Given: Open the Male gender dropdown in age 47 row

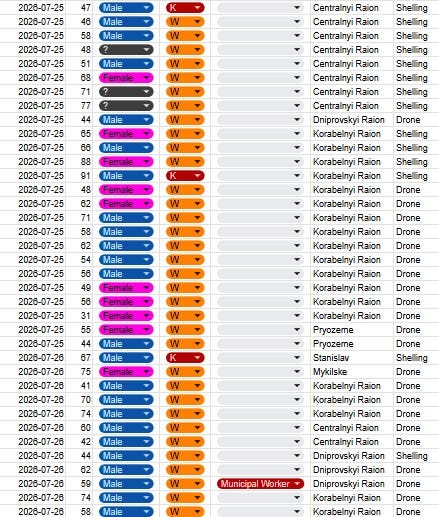Looking at the screenshot, I should click(126, 8).
